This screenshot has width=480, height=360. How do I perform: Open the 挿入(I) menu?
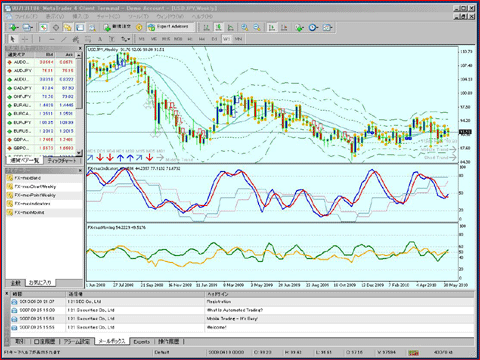[x=80, y=16]
